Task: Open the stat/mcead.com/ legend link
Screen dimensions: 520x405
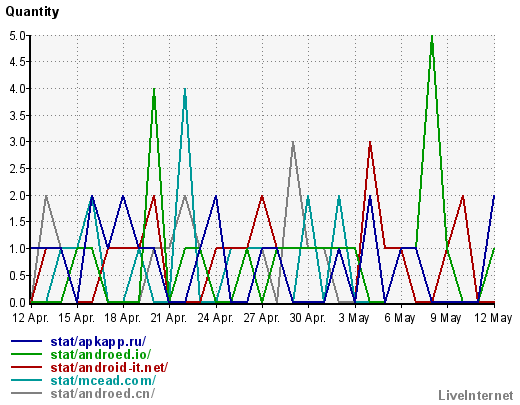Action: pos(103,380)
